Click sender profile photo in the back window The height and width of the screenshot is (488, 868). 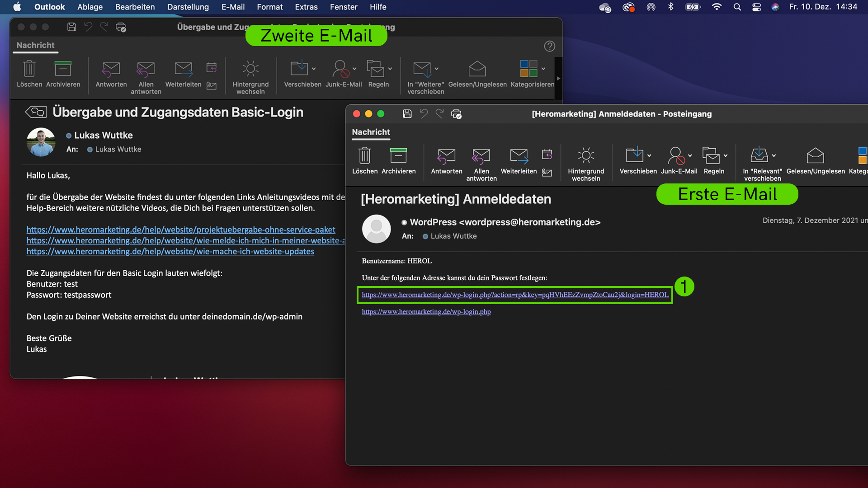click(41, 142)
